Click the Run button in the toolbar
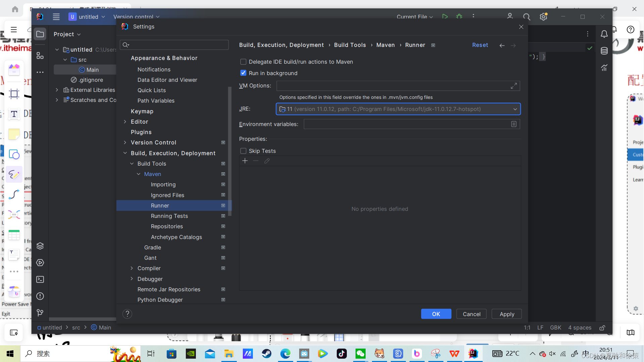Viewport: 644px width, 362px height. [x=445, y=16]
